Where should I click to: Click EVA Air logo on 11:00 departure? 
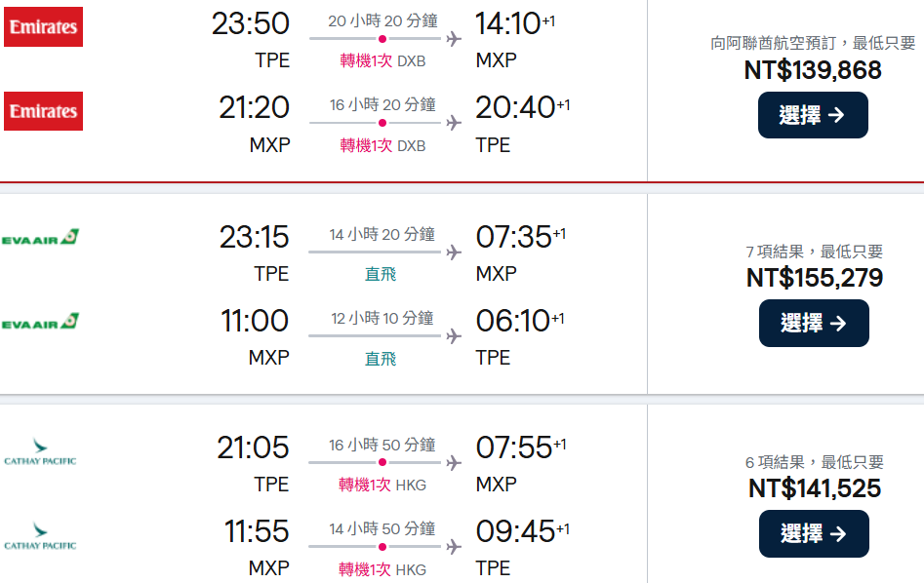tap(40, 322)
